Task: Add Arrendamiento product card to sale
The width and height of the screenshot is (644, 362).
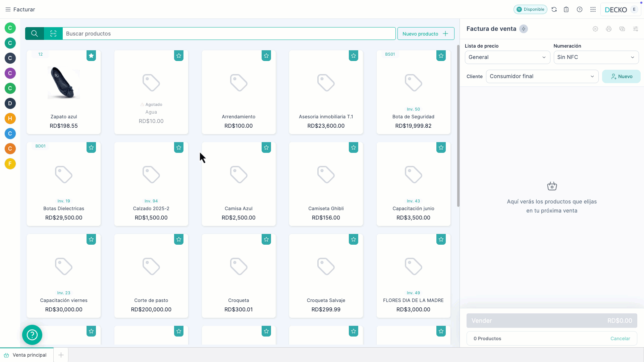Action: point(238,92)
